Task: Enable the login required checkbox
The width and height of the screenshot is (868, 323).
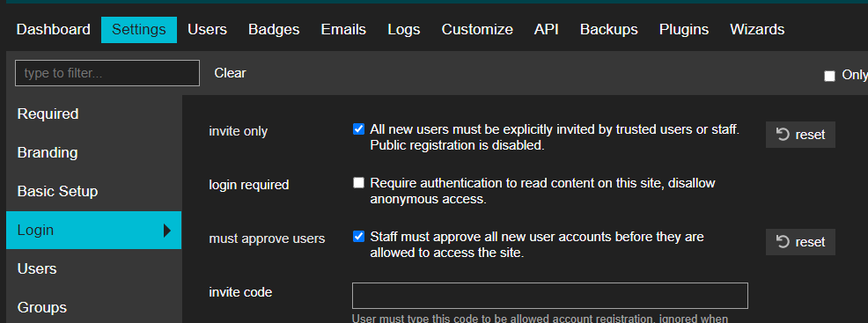Action: click(358, 182)
